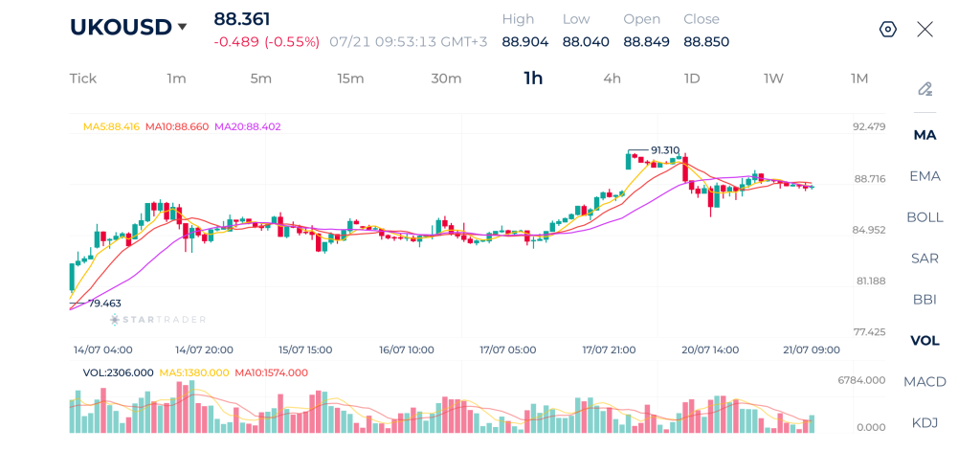Click the change value -0.489 (-0.55%)
The width and height of the screenshot is (980, 451).
coord(266,42)
